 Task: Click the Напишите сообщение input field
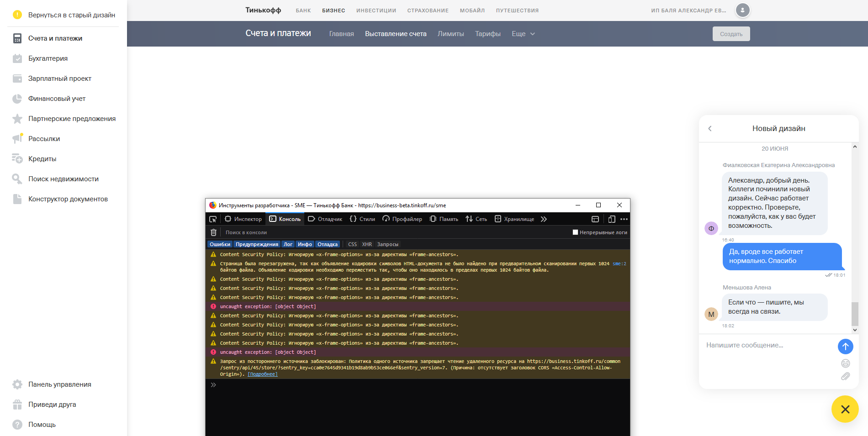(x=767, y=345)
